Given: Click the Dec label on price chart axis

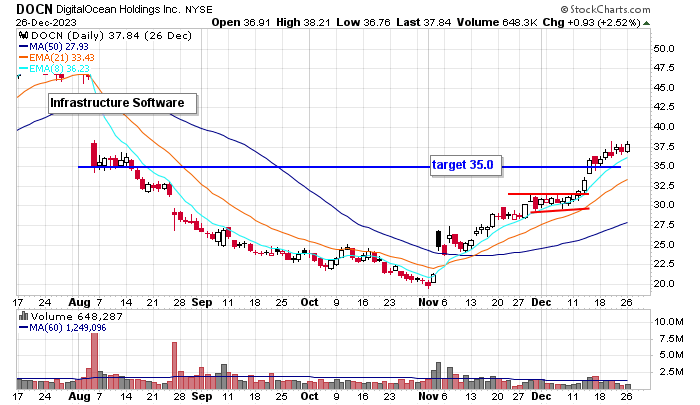Looking at the screenshot, I should coord(541,302).
